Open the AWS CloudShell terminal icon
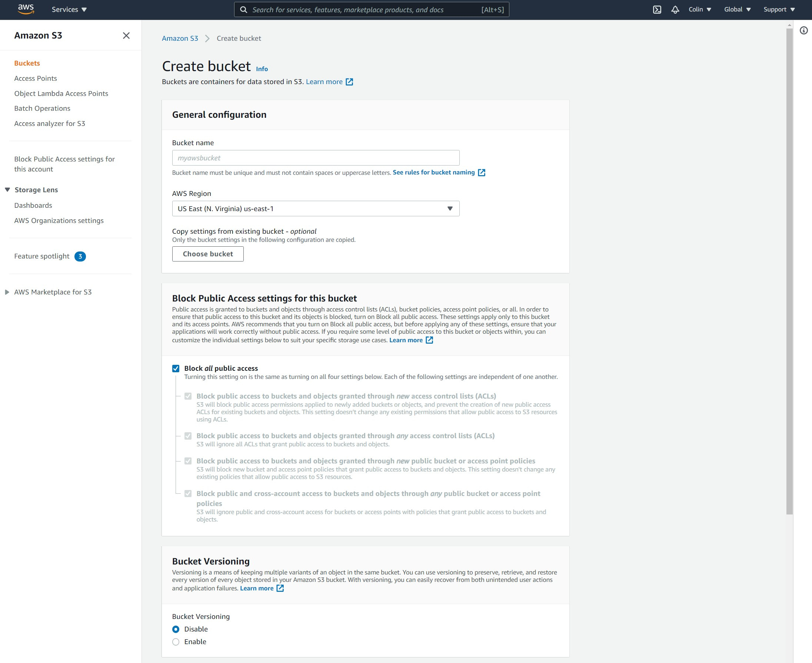Screen dimensions: 812x663 pos(658,9)
